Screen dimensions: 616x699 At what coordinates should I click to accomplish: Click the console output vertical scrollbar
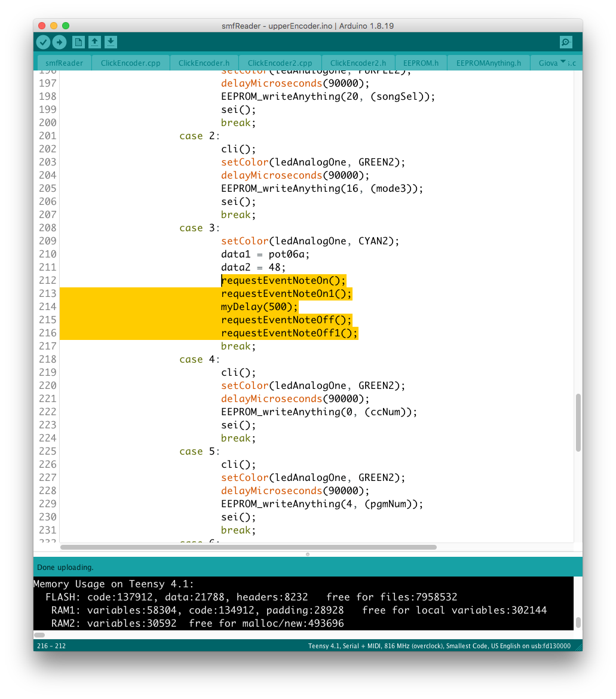tap(578, 623)
